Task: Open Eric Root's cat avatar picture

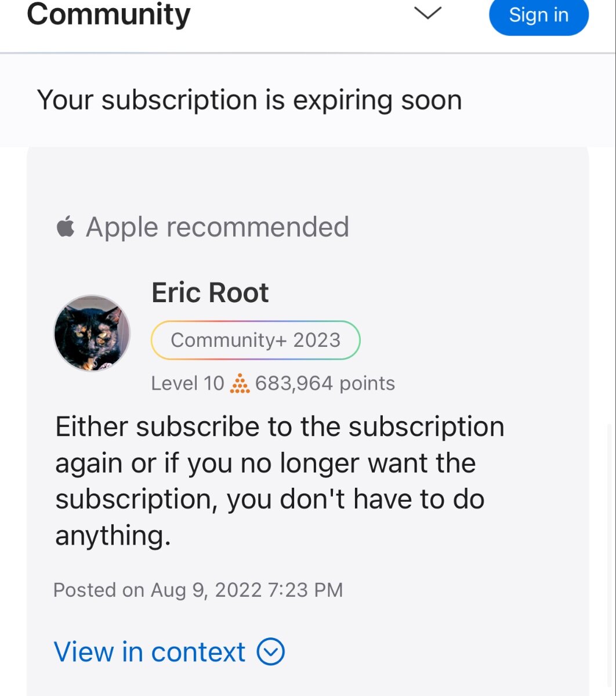Action: tap(92, 333)
